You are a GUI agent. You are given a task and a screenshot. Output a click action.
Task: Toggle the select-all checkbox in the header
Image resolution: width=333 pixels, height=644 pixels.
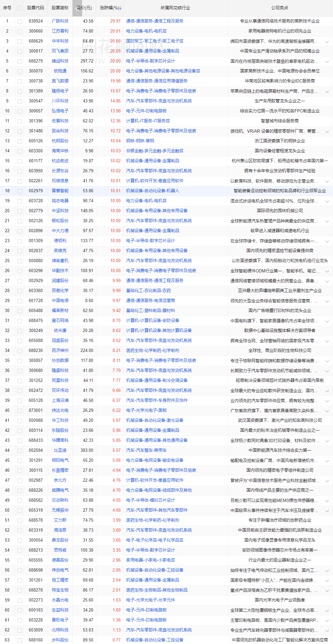point(19,8)
